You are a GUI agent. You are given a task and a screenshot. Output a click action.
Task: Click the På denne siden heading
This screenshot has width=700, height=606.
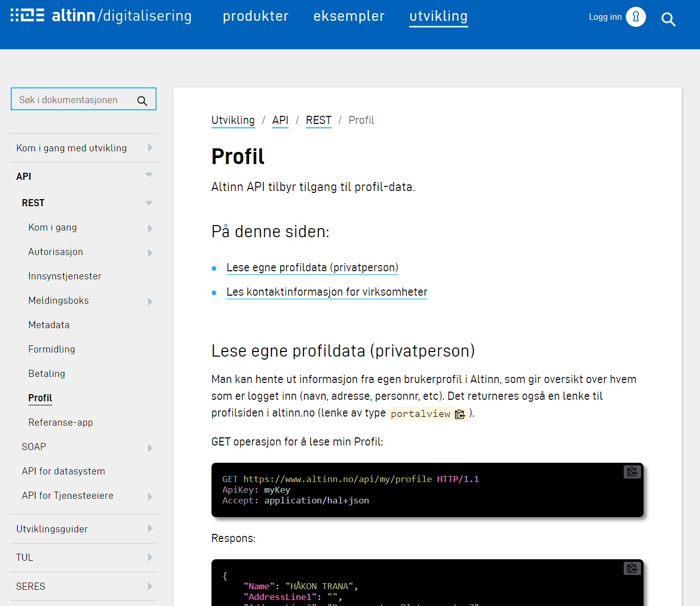coord(270,232)
